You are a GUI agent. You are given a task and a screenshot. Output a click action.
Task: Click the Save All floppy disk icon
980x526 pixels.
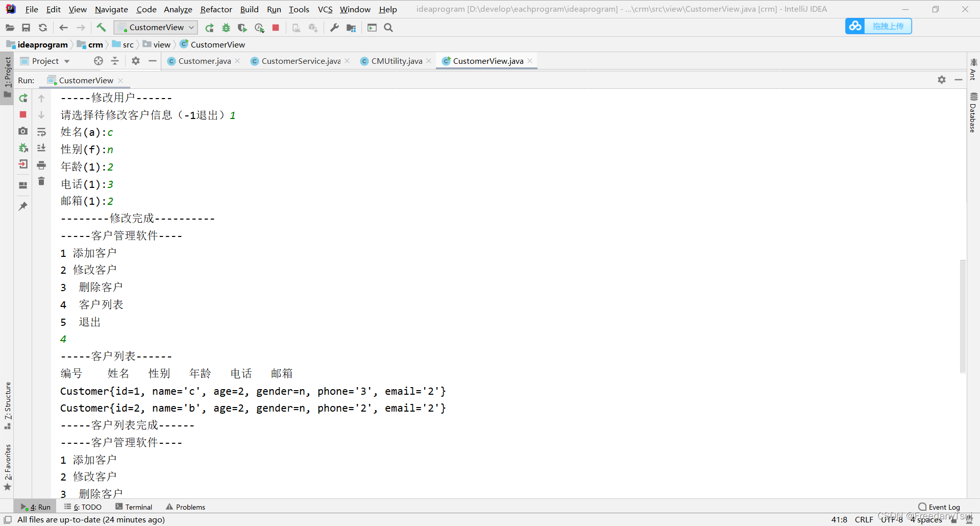26,28
